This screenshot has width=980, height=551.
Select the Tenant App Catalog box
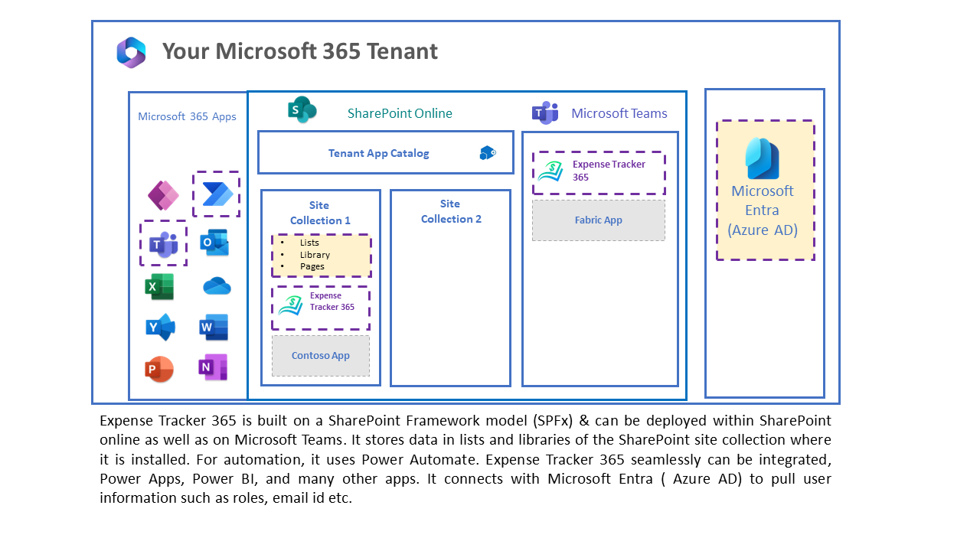click(x=385, y=153)
